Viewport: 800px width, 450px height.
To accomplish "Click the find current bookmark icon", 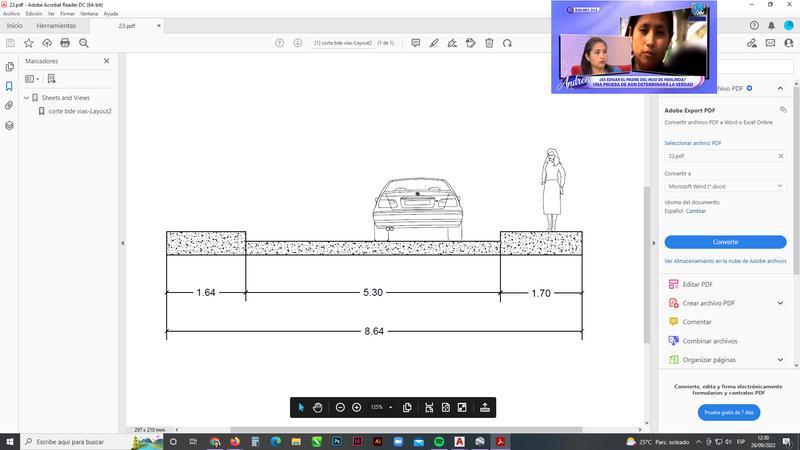I will click(52, 79).
